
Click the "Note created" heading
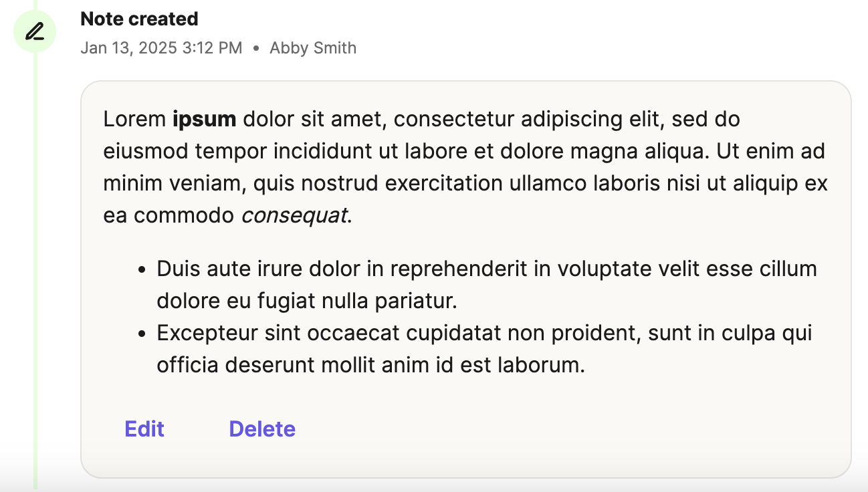point(139,19)
